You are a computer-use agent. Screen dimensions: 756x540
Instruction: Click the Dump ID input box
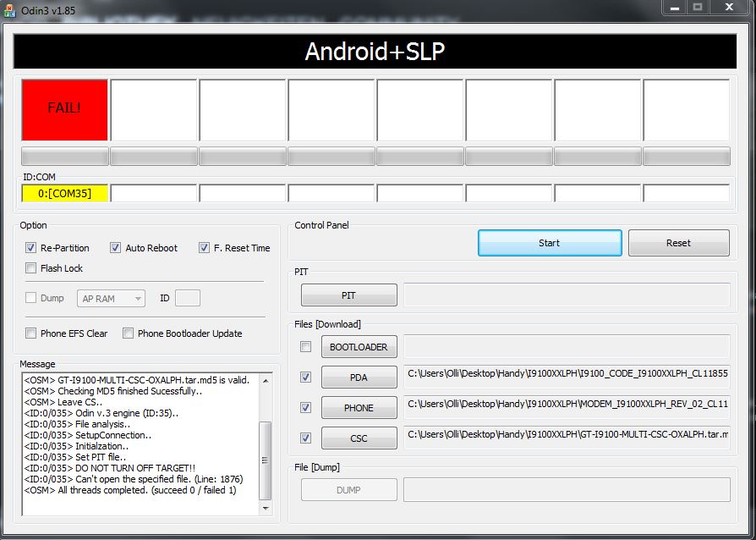tap(188, 298)
